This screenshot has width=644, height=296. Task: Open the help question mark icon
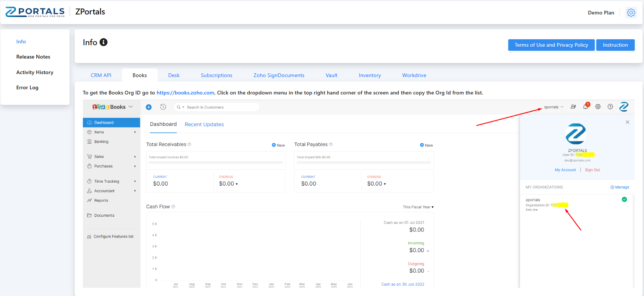pyautogui.click(x=610, y=107)
